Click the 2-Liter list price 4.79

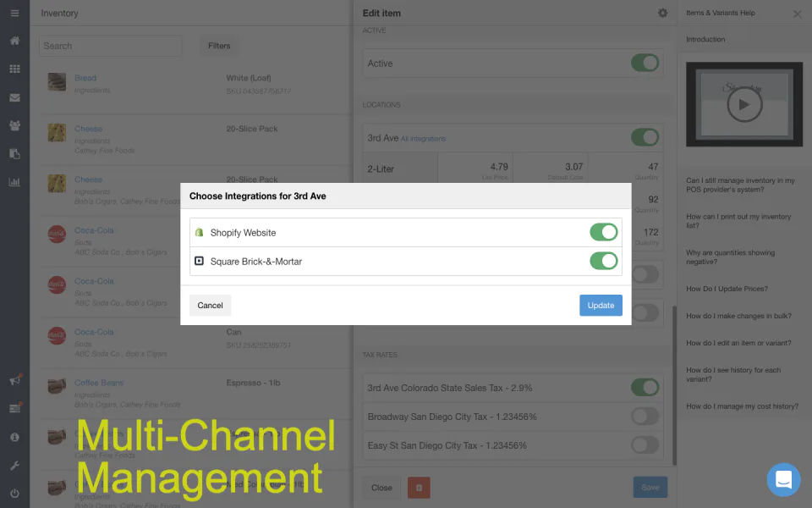pyautogui.click(x=499, y=167)
